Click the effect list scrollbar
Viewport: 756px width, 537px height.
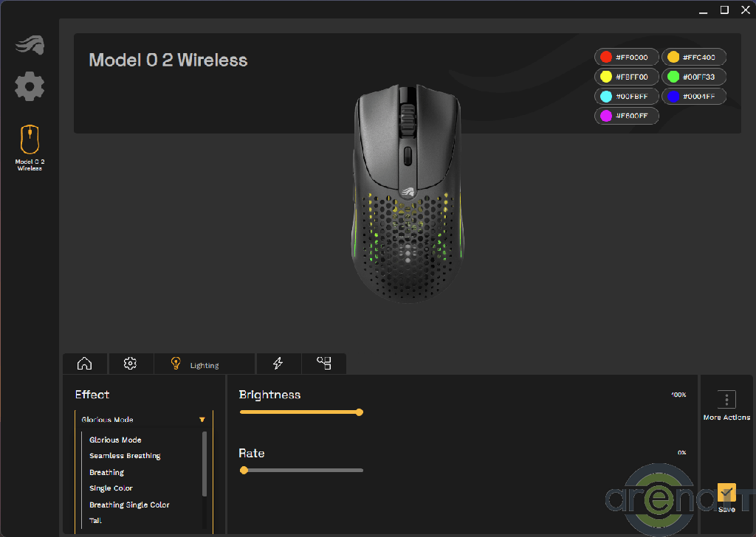point(205,465)
